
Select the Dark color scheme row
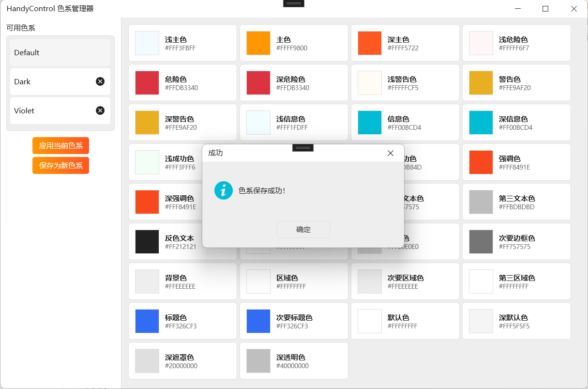pos(60,81)
